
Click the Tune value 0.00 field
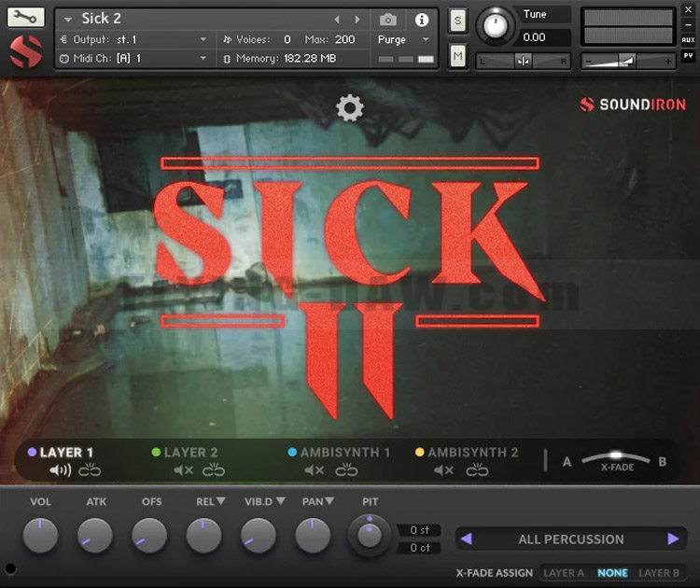(541, 37)
